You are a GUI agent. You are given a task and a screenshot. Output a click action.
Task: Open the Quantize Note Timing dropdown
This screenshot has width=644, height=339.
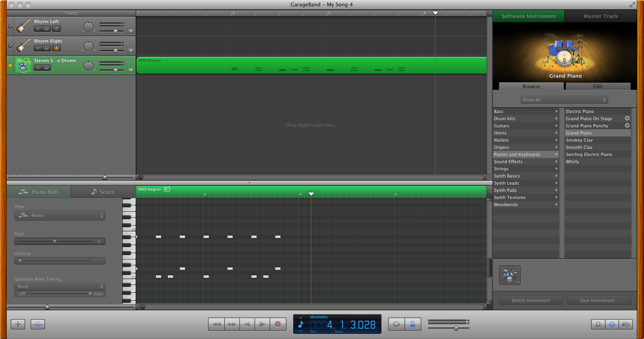click(x=60, y=286)
